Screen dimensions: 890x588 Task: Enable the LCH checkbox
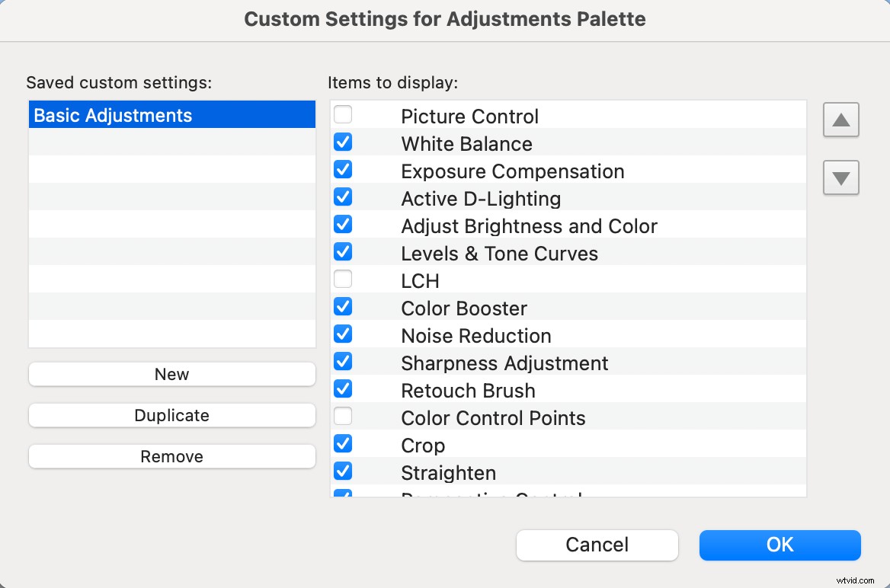coord(343,279)
